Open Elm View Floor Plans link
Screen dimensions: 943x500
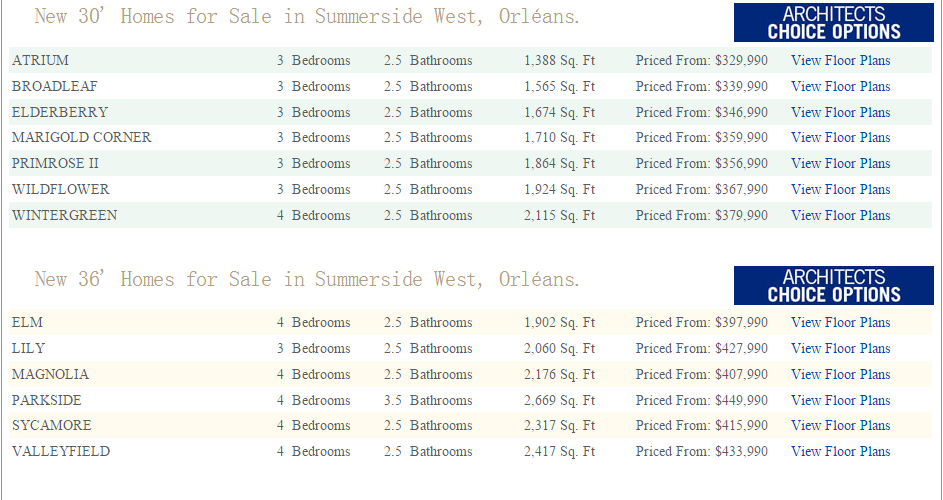[x=840, y=322]
